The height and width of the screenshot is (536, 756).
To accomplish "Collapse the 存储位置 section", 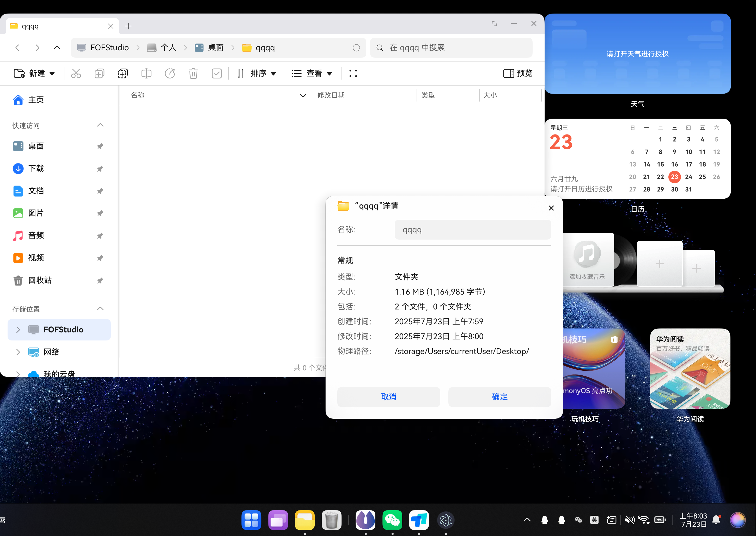I will point(100,309).
